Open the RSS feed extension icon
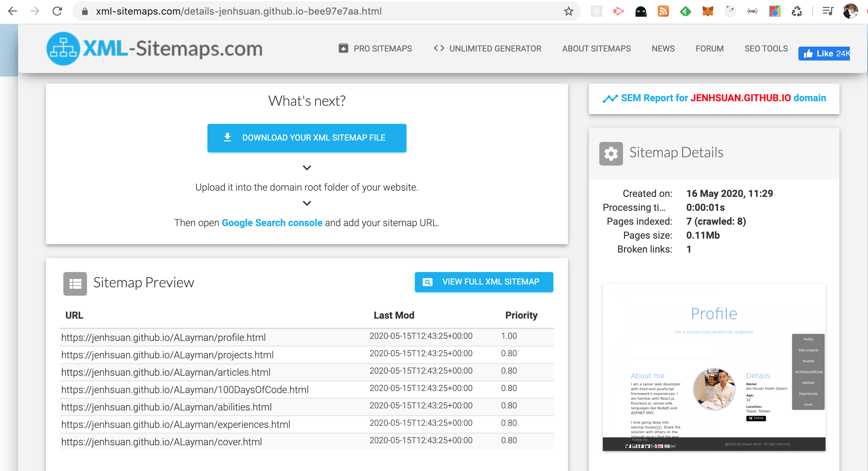This screenshot has height=471, width=868. pyautogui.click(x=663, y=11)
